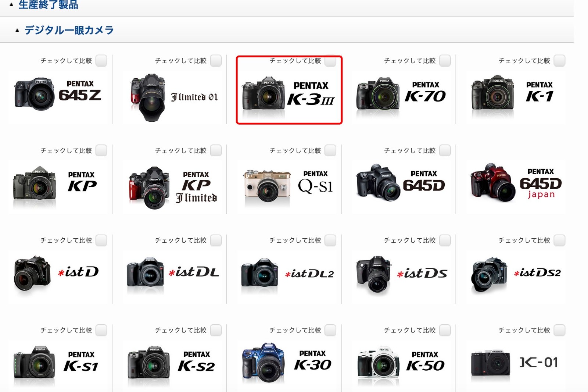588x392 pixels.
Task: Check compare box for PENTAX 645D
Action: 445,150
